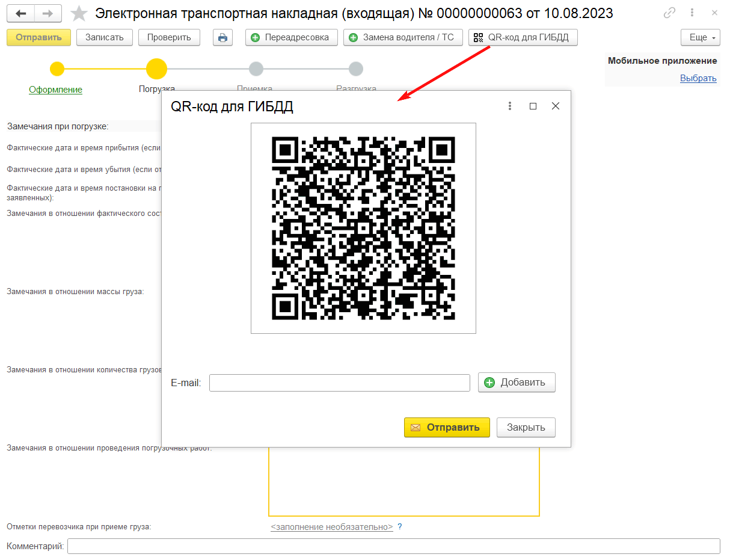
Task: Click the printer icon button
Action: tap(222, 37)
